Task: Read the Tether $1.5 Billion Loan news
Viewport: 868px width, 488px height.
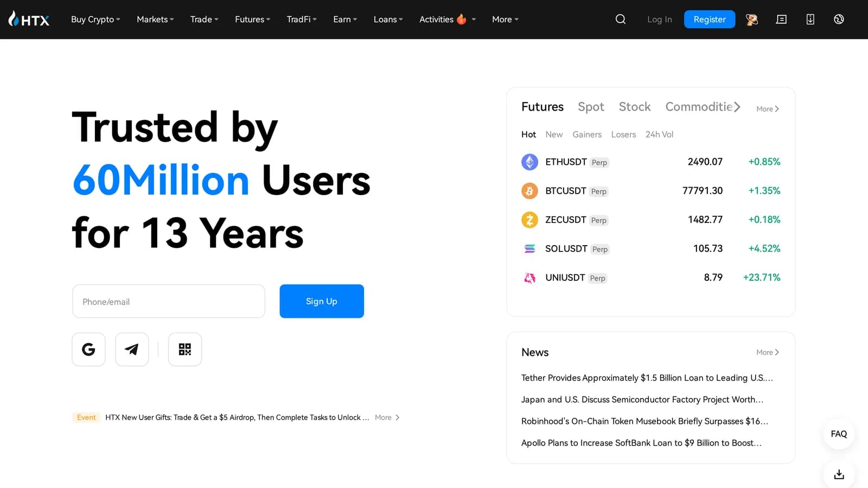Action: click(647, 378)
